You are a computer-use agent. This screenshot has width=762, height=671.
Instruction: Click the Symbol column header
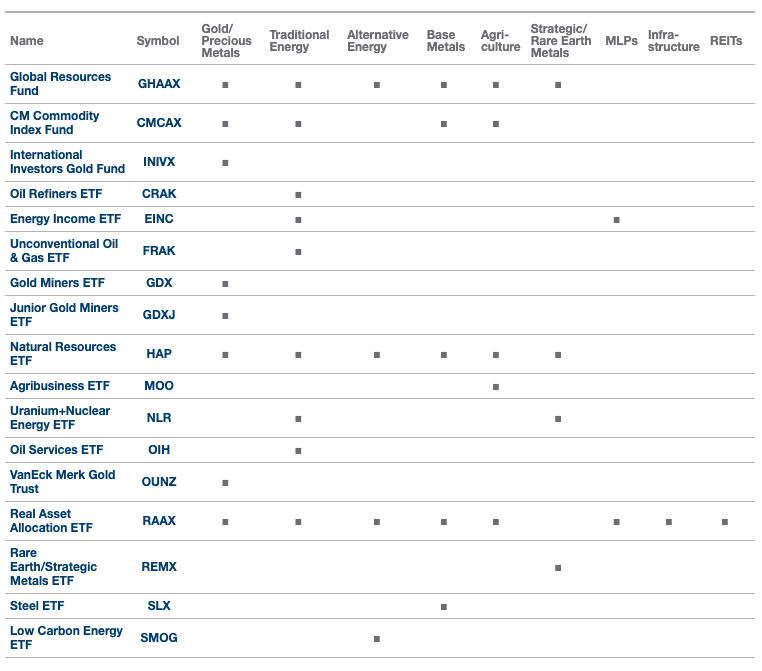point(158,41)
